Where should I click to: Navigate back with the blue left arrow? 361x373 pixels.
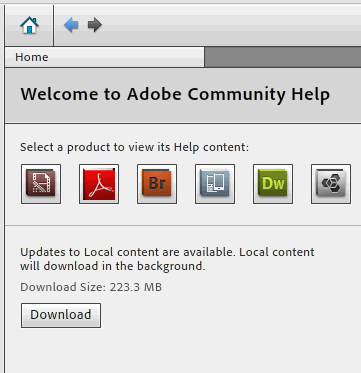(x=71, y=25)
